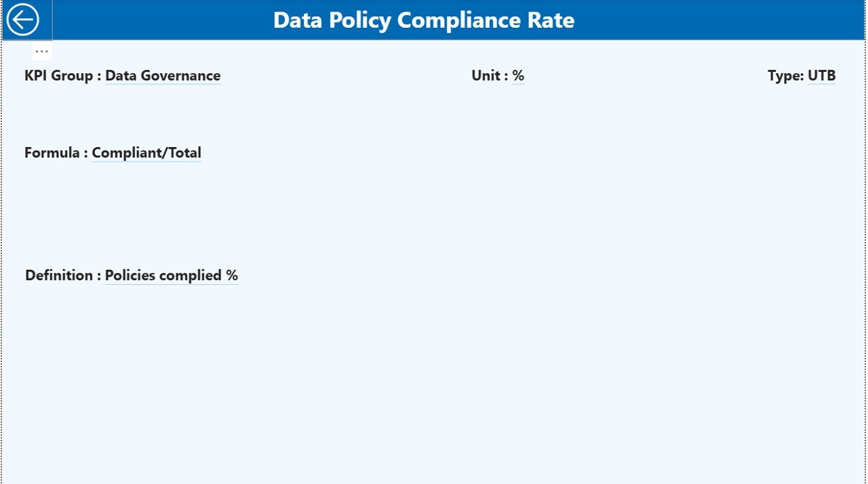Click the 'Formula :' label
The width and height of the screenshot is (868, 484).
54,153
